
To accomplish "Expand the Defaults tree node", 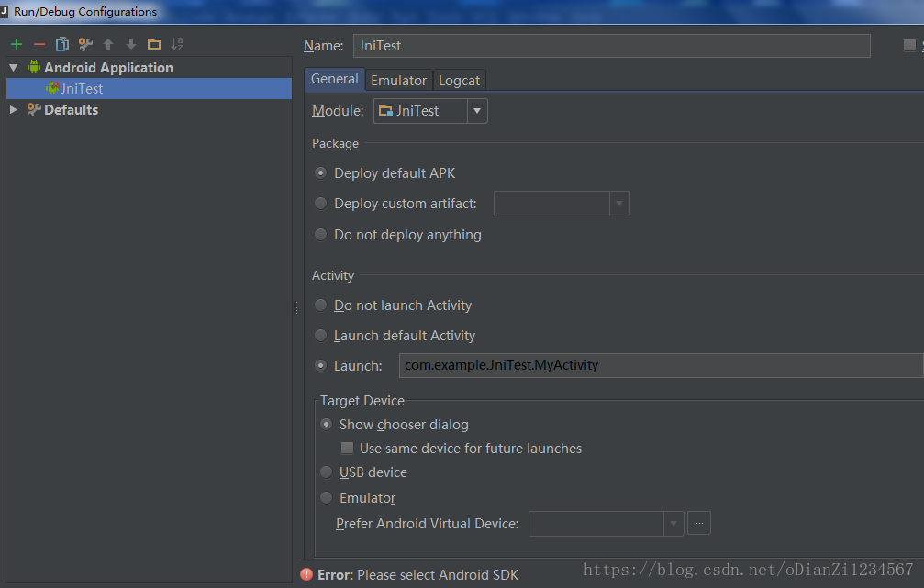I will (12, 109).
